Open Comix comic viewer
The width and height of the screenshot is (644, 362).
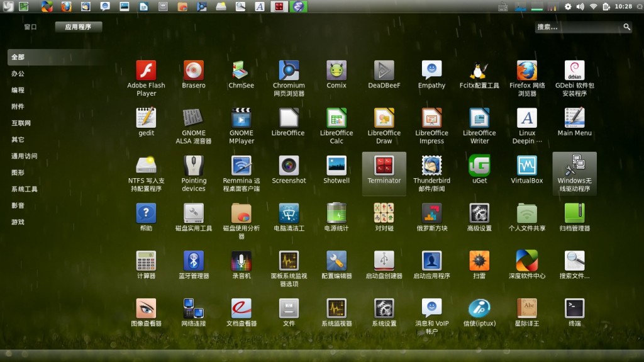[x=336, y=74]
